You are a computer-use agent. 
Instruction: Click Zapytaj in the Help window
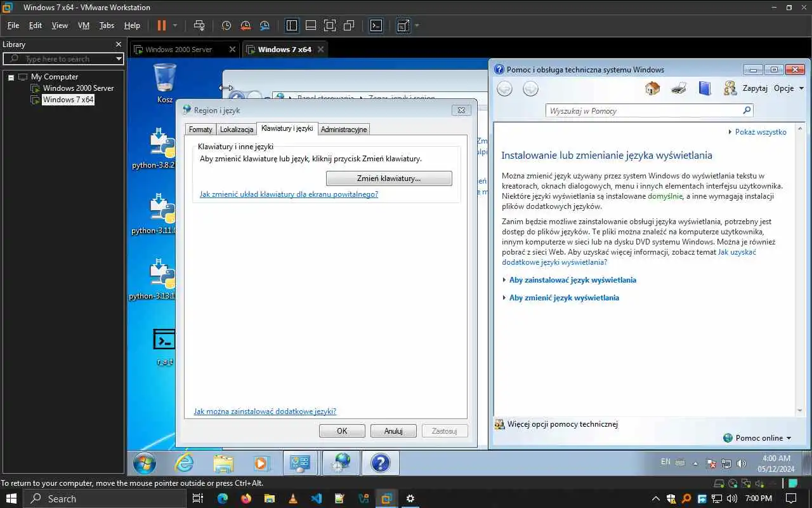pos(746,88)
